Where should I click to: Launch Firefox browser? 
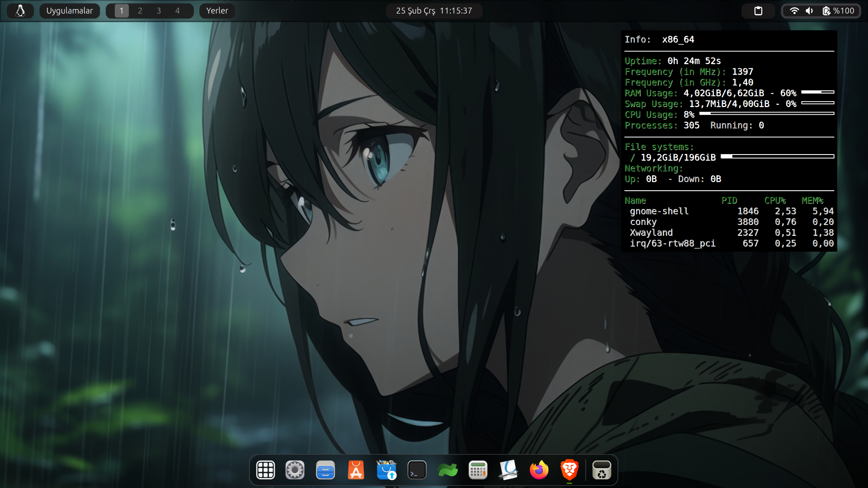(x=539, y=470)
